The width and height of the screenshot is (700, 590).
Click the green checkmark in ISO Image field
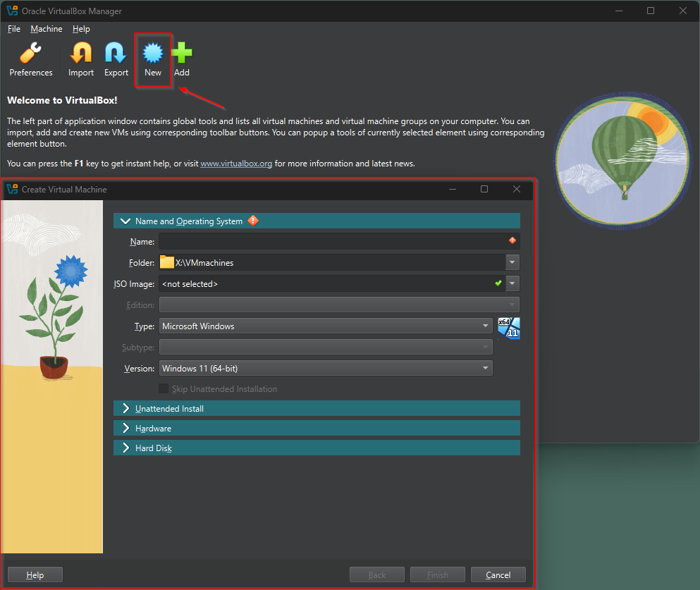[x=498, y=283]
